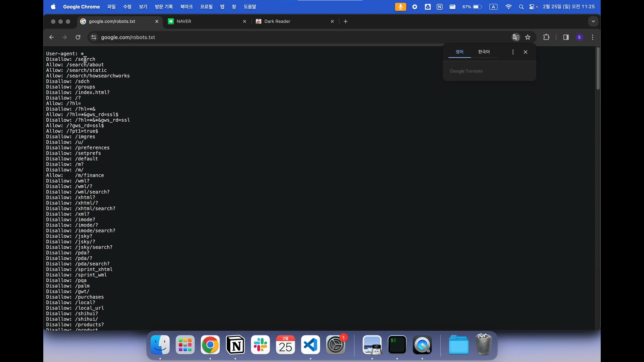Viewport: 644px width, 362px height.
Task: Select the 영어 translation tab
Action: tap(460, 52)
